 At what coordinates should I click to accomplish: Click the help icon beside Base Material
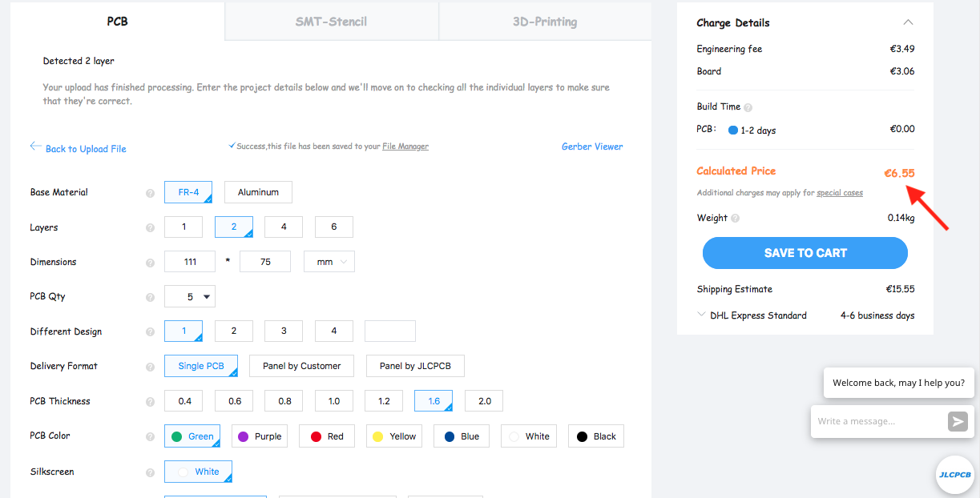click(x=150, y=193)
